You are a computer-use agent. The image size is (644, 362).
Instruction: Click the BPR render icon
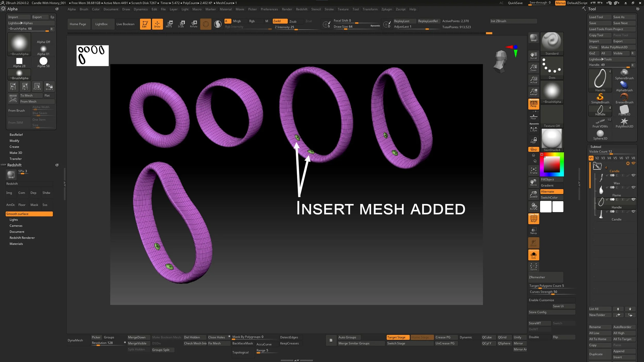click(533, 38)
